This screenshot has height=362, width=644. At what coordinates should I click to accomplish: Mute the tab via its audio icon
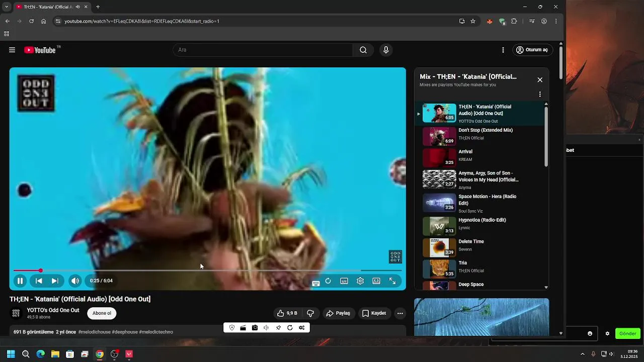pos(77,7)
